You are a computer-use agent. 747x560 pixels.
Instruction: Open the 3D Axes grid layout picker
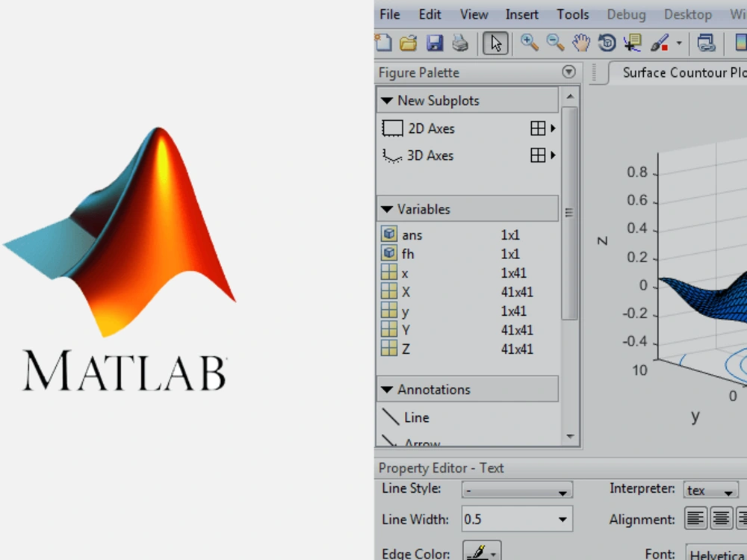pyautogui.click(x=543, y=155)
